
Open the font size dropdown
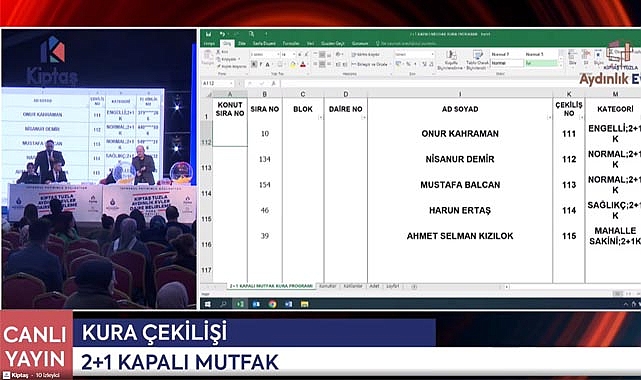[294, 54]
